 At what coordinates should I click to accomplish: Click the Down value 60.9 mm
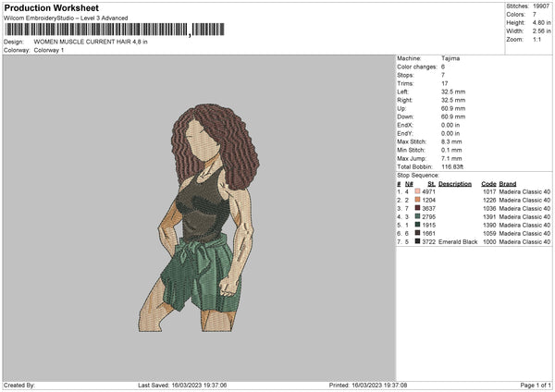coord(453,116)
